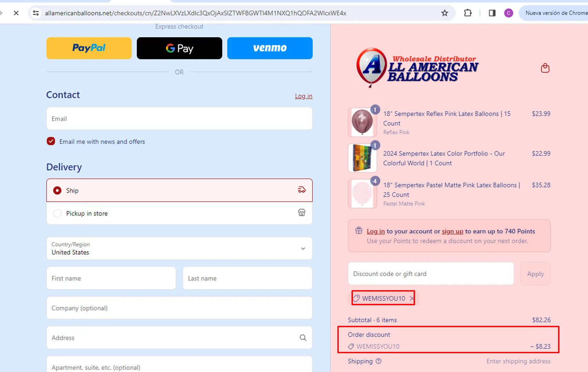
Task: Focus the First name field
Action: point(111,278)
